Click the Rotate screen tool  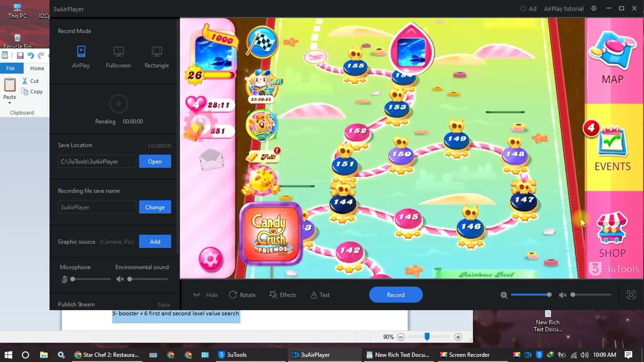pos(242,295)
